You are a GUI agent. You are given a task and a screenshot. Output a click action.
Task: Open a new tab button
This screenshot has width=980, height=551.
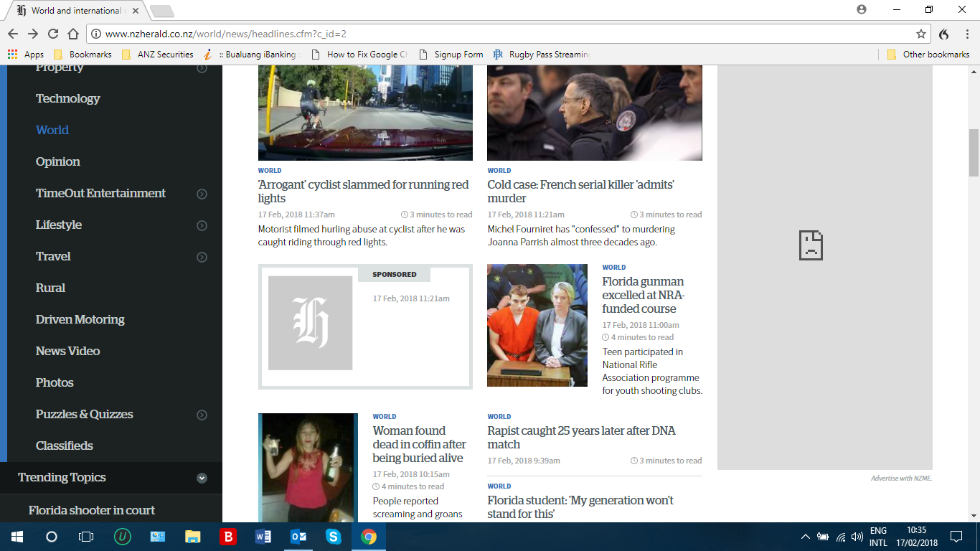[161, 11]
